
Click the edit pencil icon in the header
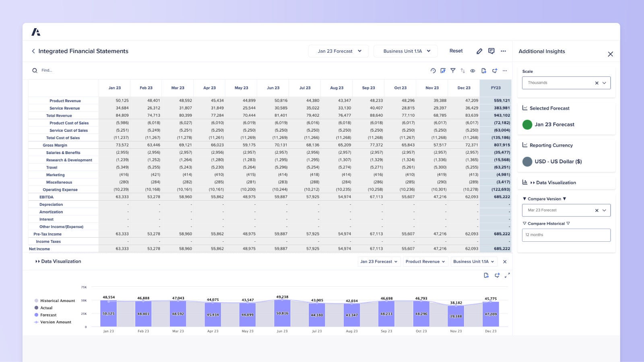tap(479, 51)
